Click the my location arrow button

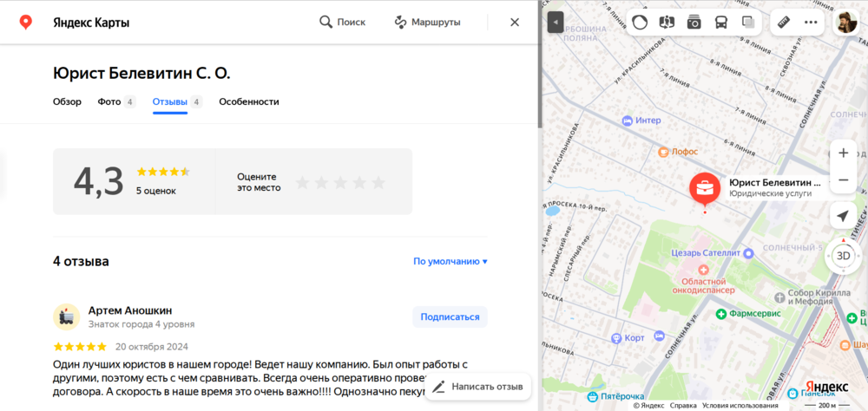coord(843,216)
